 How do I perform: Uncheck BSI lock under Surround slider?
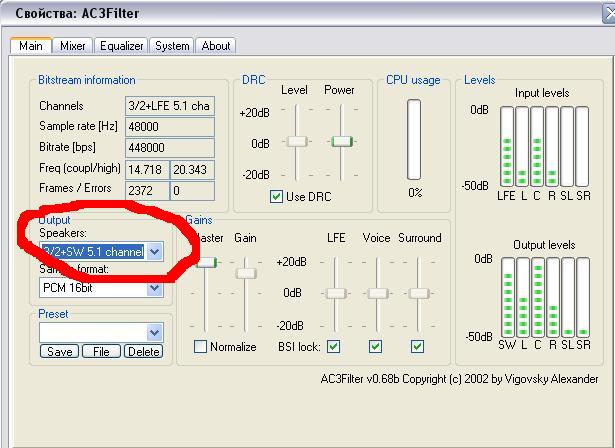418,347
